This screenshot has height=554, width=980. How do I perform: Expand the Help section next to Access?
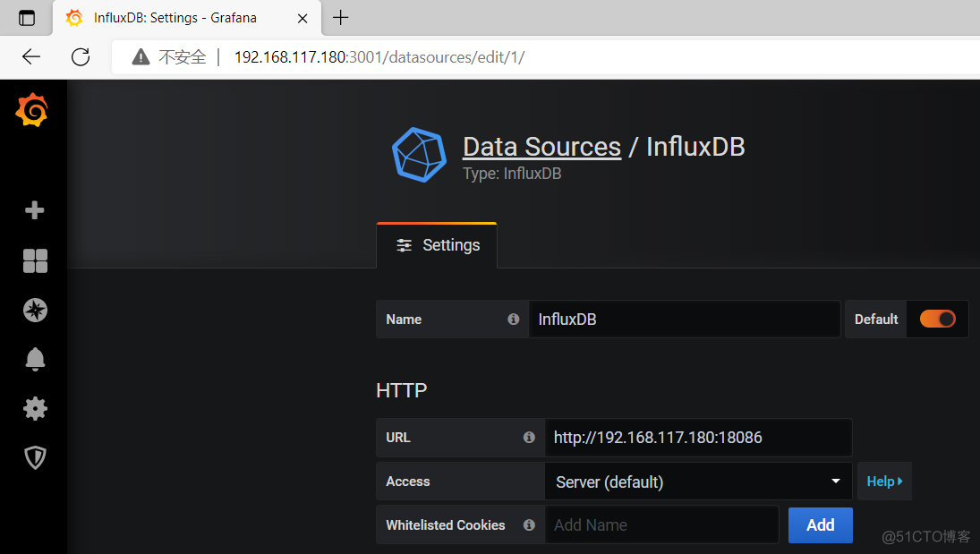pyautogui.click(x=884, y=482)
